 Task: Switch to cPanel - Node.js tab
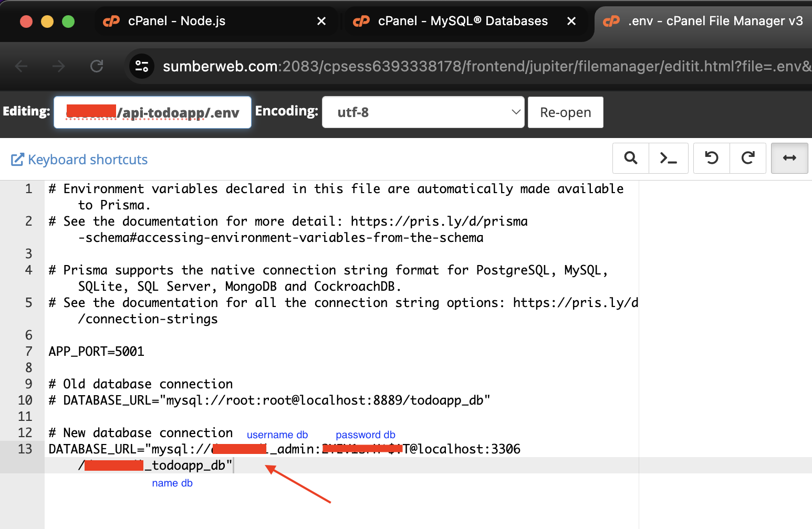click(176, 21)
